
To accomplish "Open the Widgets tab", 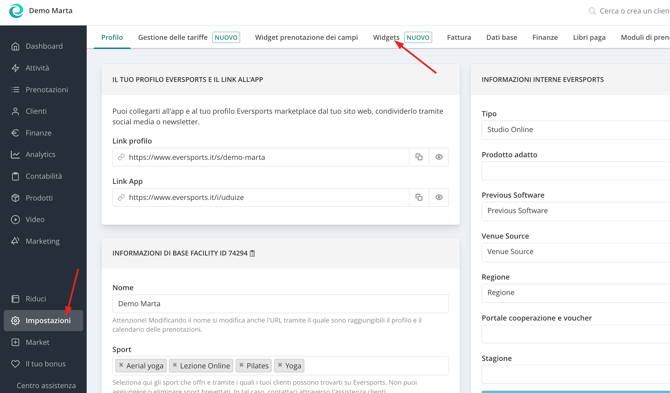I will pyautogui.click(x=386, y=38).
